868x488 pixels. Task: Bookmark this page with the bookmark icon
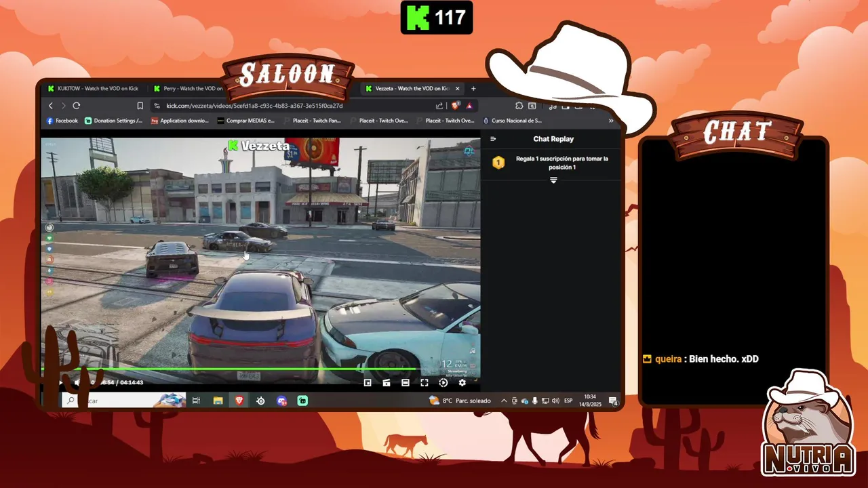(140, 106)
